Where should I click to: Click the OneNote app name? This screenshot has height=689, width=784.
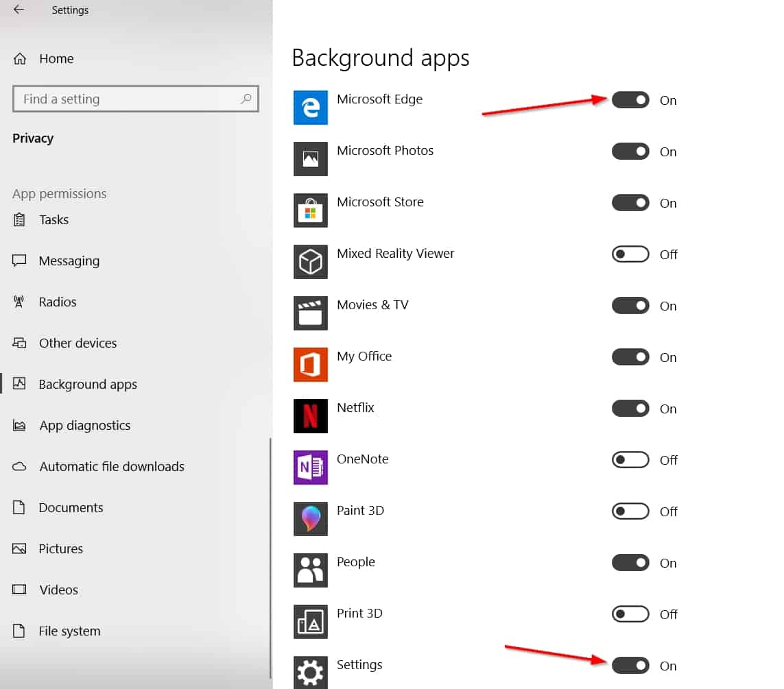(x=362, y=459)
